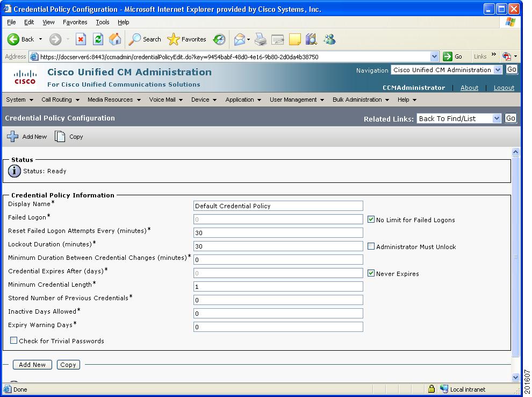Expand the address bar URL dropdown
The image size is (532, 397).
point(434,56)
